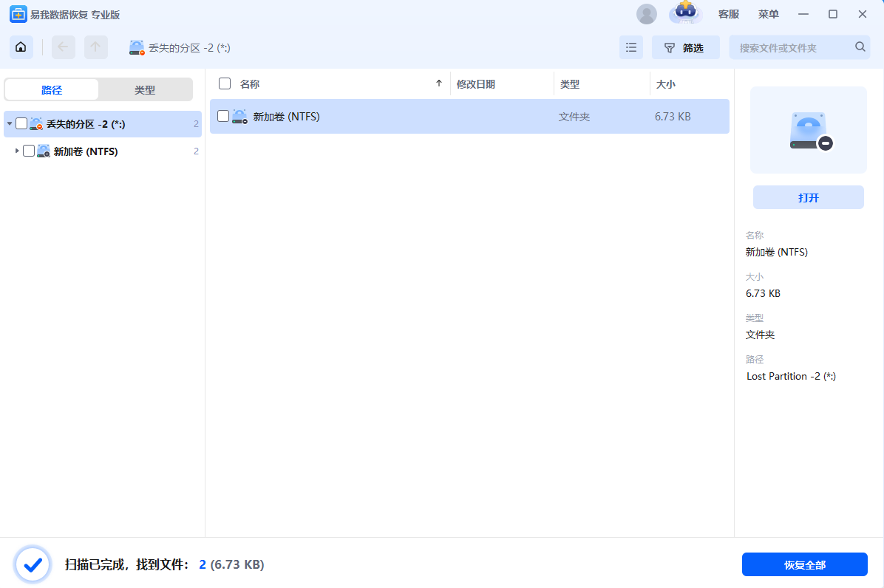Tick checkbox for 新加卷 (NTFS) list row

coord(223,116)
